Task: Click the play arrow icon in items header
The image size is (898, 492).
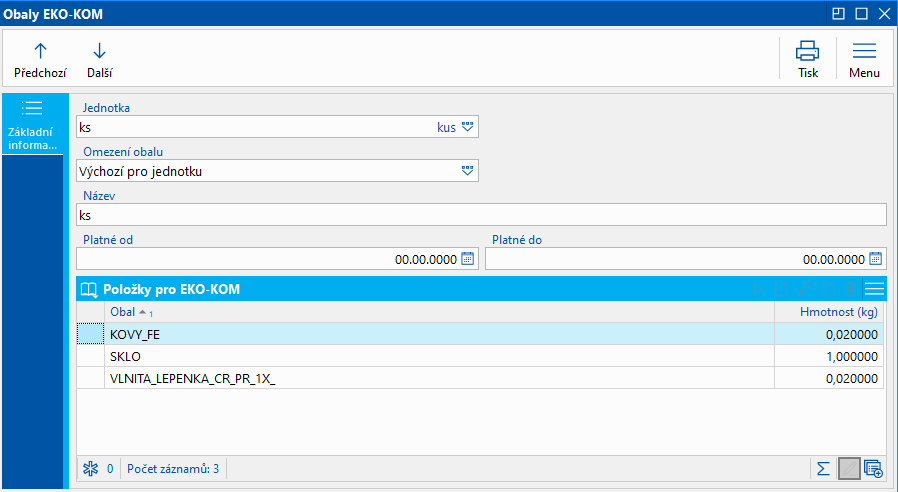Action: [x=759, y=289]
